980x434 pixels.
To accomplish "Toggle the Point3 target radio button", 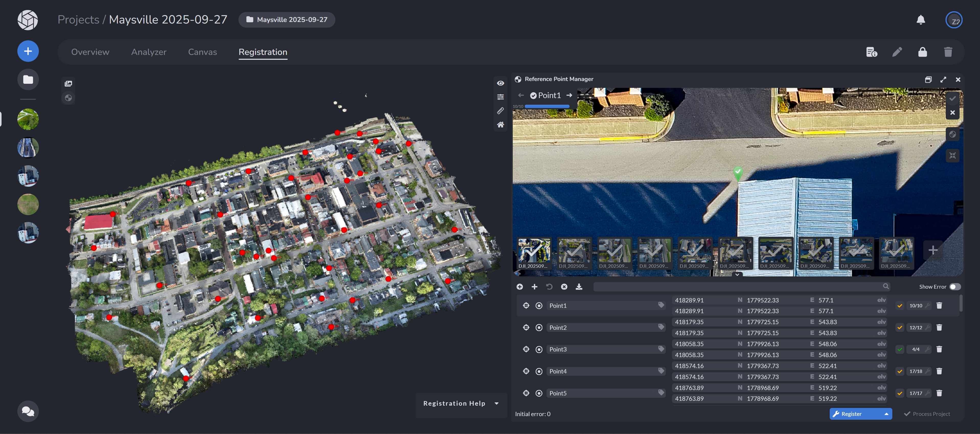I will (x=539, y=349).
